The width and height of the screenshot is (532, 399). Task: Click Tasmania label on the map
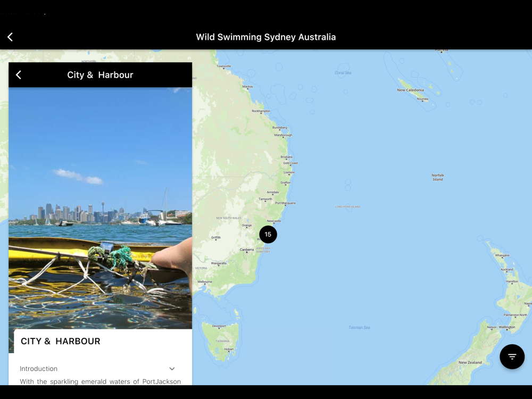pos(222,341)
